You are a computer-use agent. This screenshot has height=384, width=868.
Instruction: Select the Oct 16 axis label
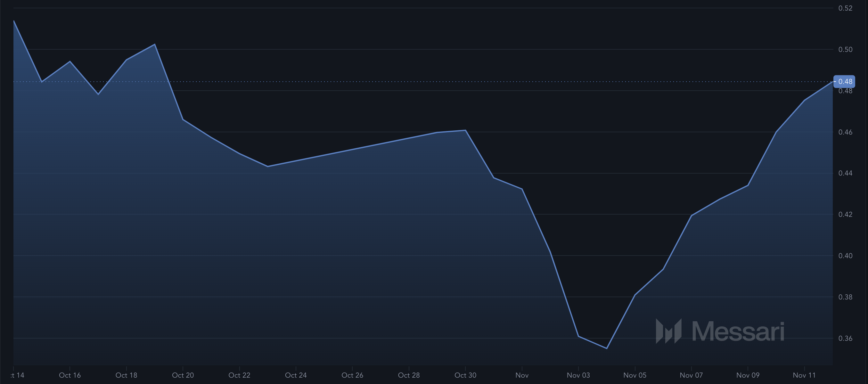tap(70, 375)
